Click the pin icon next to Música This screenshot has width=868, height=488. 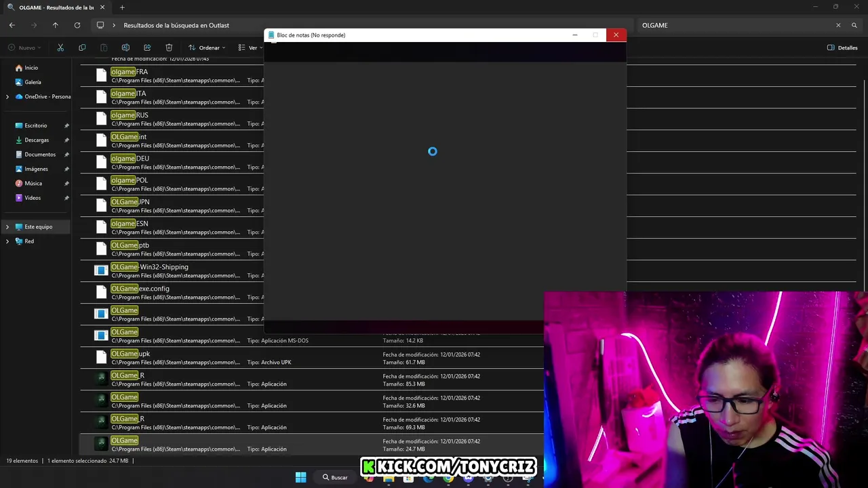point(66,183)
